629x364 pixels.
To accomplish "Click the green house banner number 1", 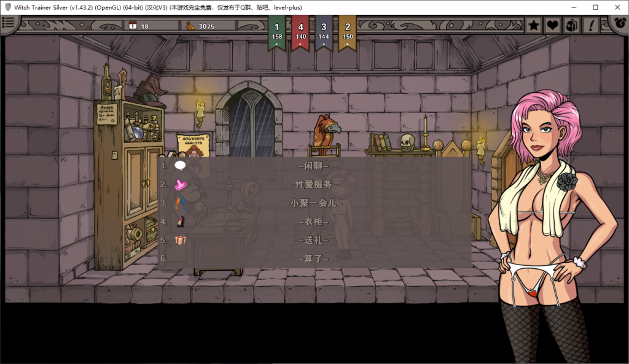I will click(x=276, y=32).
